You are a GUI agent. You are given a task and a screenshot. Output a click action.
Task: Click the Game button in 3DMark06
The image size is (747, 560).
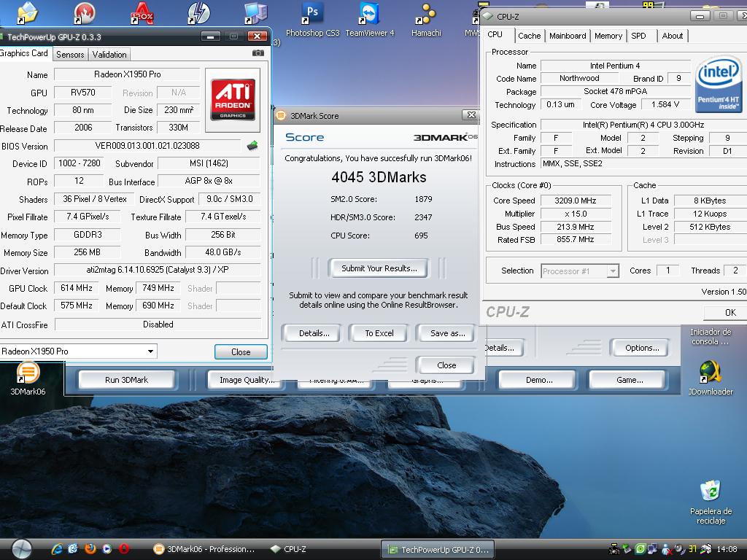[x=630, y=380]
